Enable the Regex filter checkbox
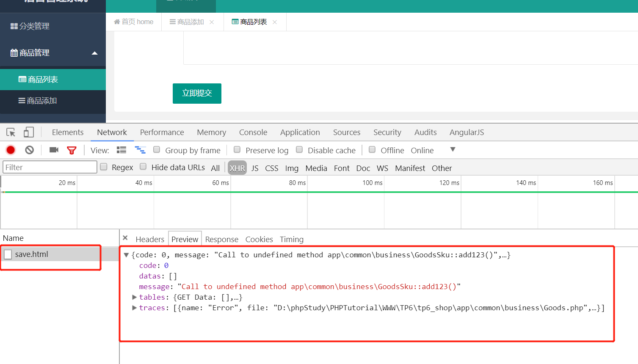The width and height of the screenshot is (638, 364). [x=103, y=167]
